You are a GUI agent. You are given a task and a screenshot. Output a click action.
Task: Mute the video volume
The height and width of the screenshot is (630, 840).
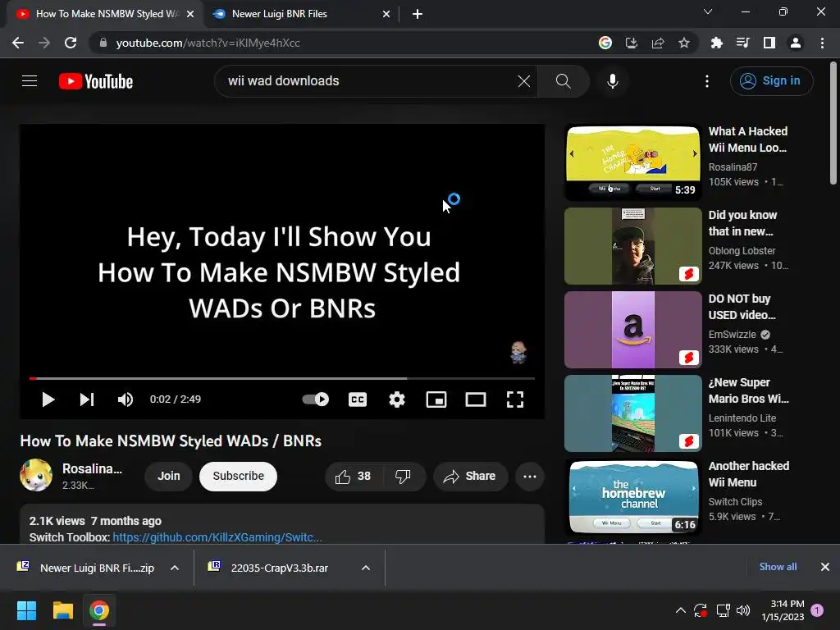pyautogui.click(x=126, y=399)
